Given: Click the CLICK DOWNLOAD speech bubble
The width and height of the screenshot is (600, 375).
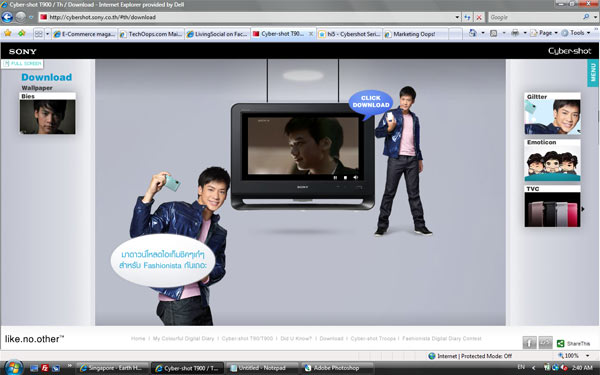Looking at the screenshot, I should (370, 102).
